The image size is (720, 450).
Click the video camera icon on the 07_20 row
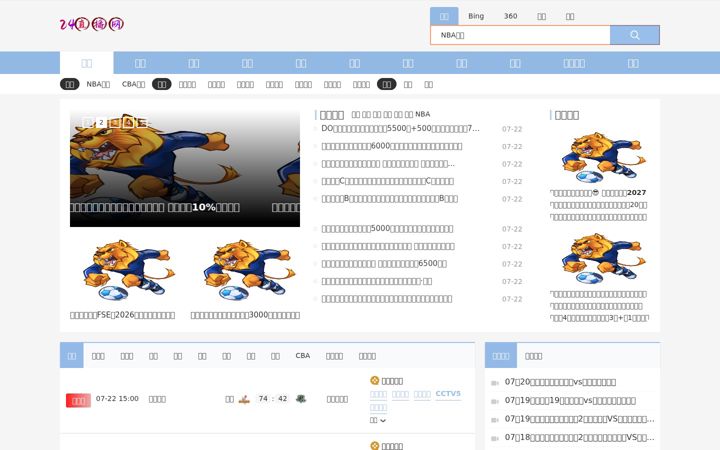pyautogui.click(x=495, y=382)
